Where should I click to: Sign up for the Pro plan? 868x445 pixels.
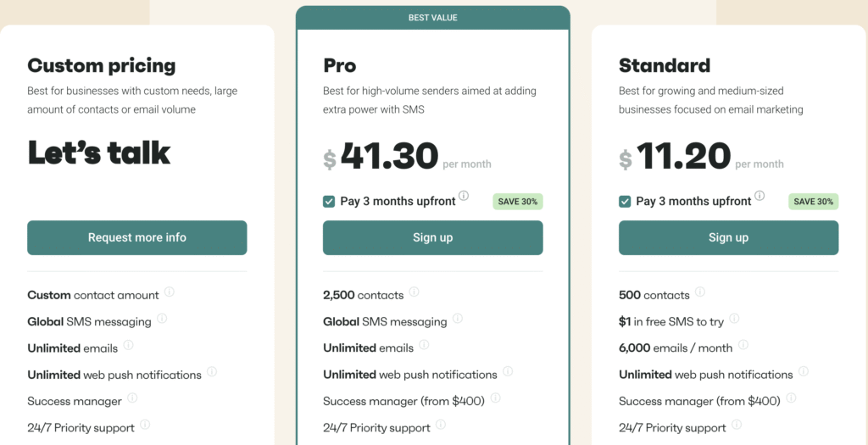tap(433, 238)
